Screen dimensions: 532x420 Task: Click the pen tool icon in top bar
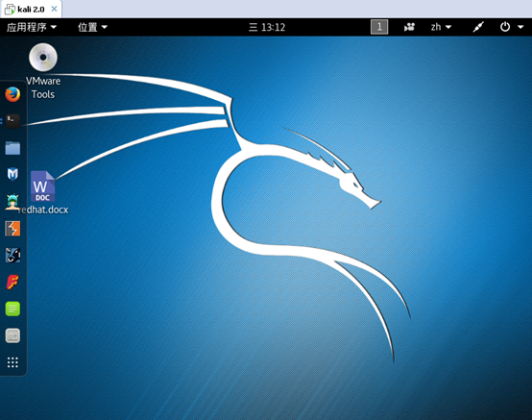[478, 27]
